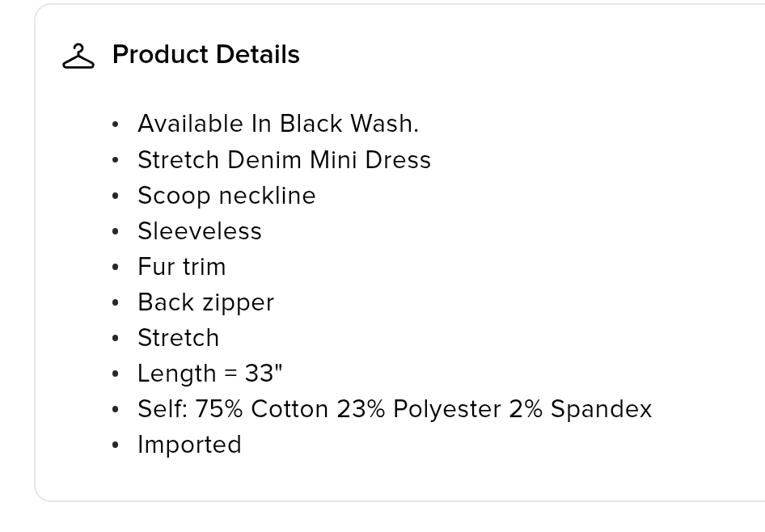Click the Product Details heading
This screenshot has width=765, height=532.
[x=206, y=54]
